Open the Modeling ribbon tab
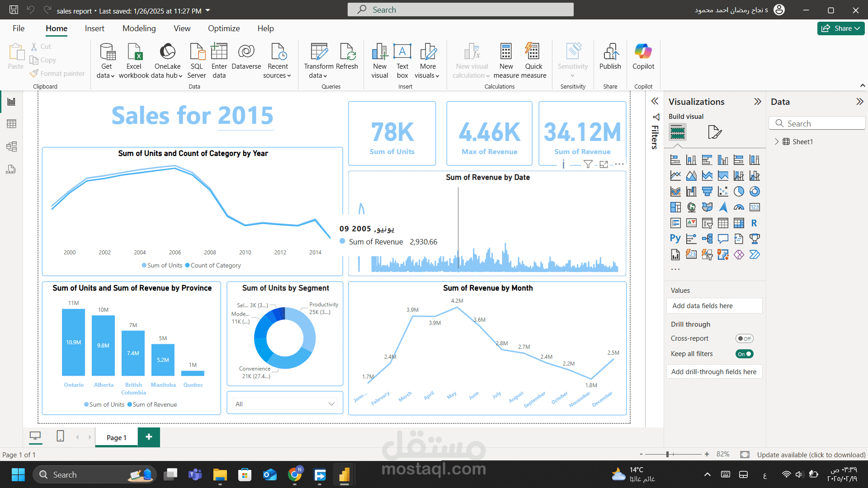 [139, 28]
